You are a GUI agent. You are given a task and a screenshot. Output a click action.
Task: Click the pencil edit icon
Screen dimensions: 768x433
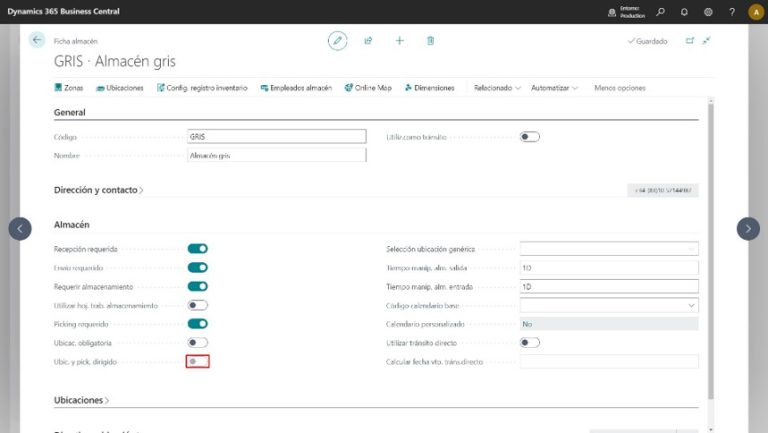click(x=338, y=40)
